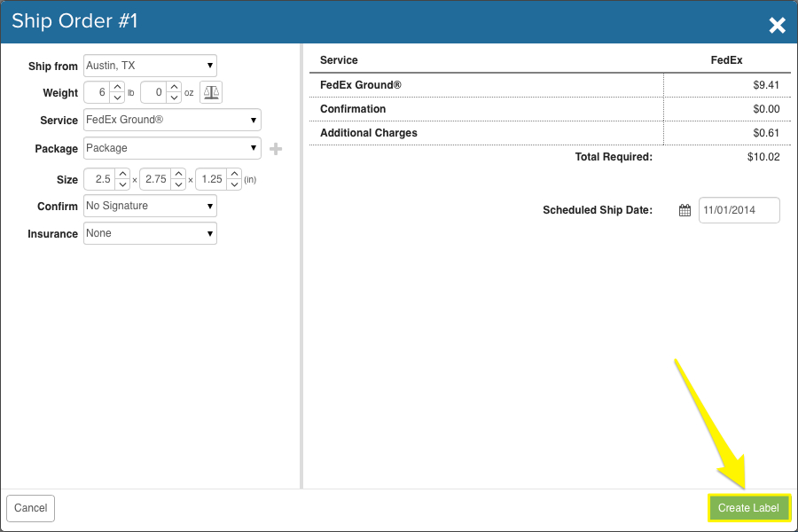Viewport: 798px width, 532px height.
Task: Increase the weight ounces value
Action: coord(173,87)
